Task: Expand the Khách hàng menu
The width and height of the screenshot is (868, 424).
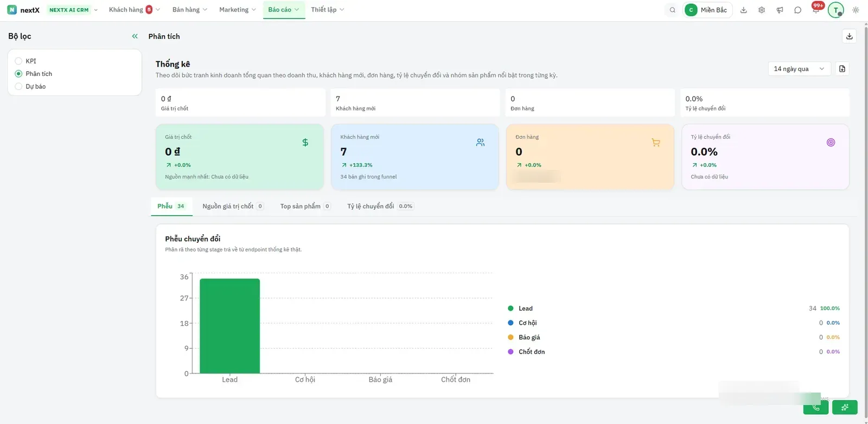Action: point(135,10)
